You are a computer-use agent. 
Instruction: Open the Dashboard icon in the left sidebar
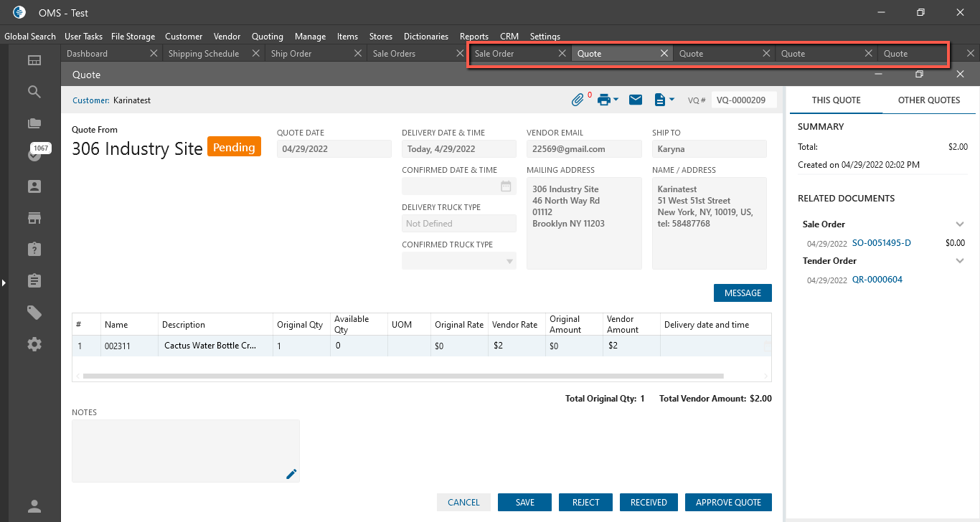(x=34, y=60)
